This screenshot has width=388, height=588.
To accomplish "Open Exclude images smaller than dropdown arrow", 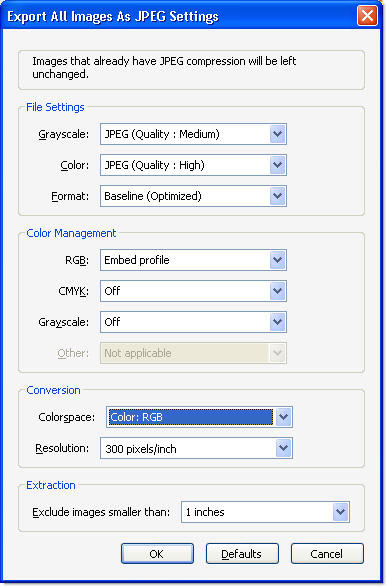I will tap(340, 512).
